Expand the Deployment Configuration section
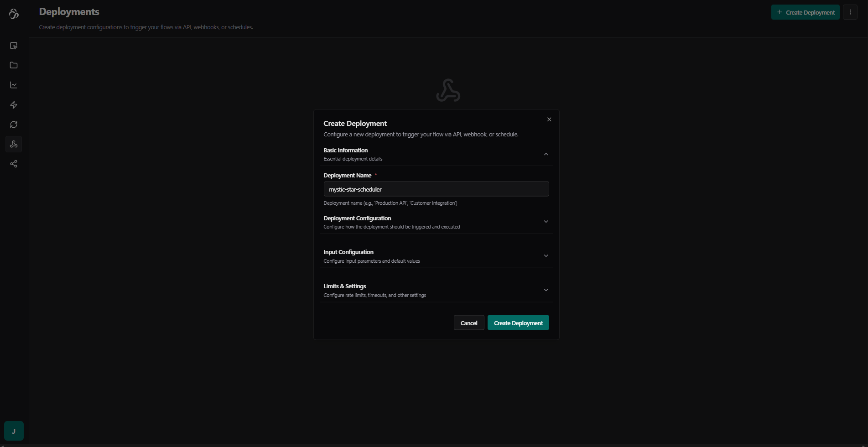This screenshot has height=447, width=868. click(546, 222)
